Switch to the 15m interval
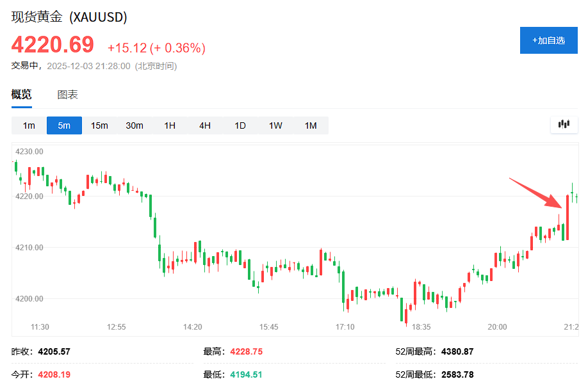588x386 pixels. (99, 125)
